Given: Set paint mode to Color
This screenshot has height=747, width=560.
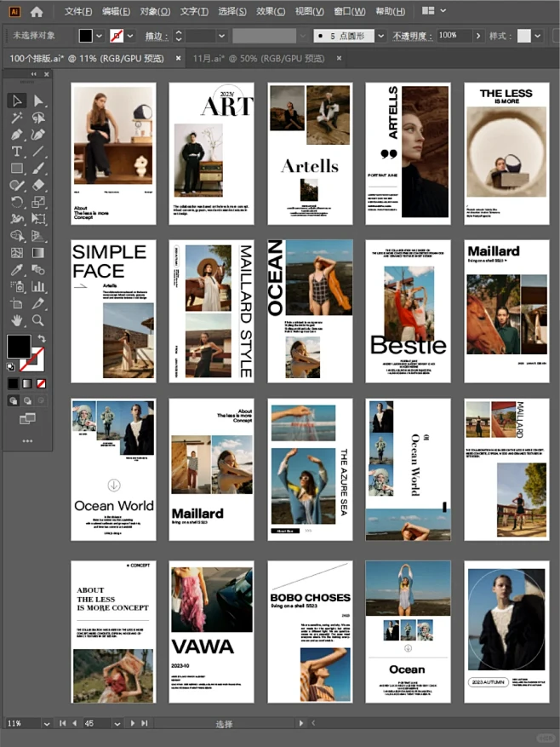Looking at the screenshot, I should click(14, 383).
